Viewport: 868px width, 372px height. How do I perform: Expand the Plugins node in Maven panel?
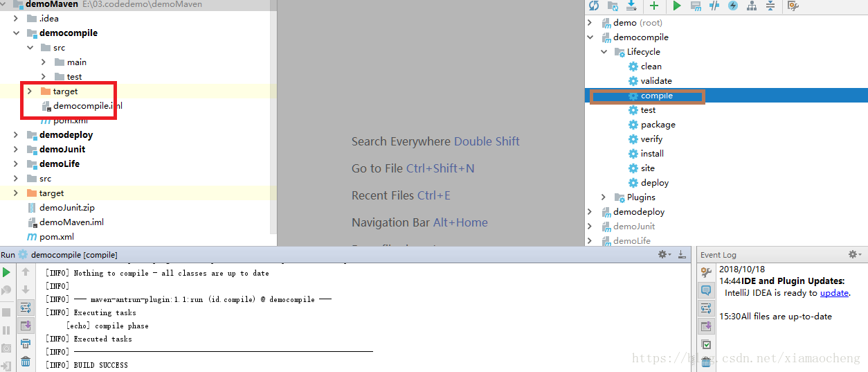tap(604, 197)
